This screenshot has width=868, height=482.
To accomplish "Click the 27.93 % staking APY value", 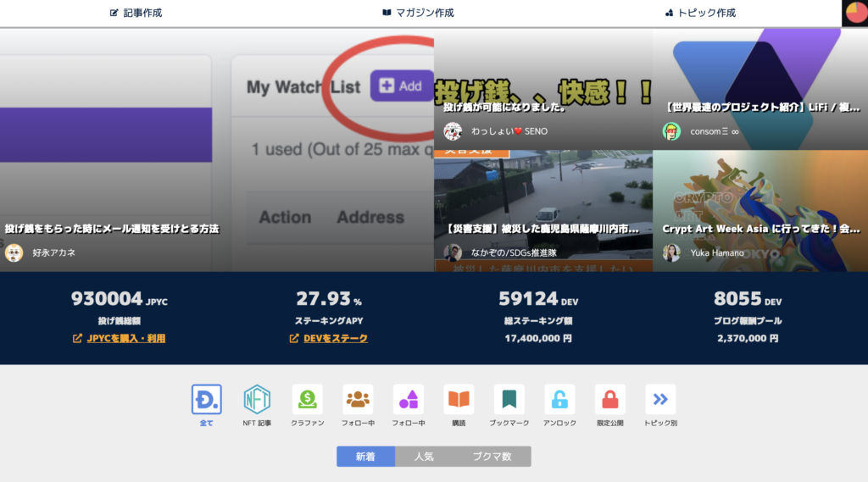I will [329, 299].
